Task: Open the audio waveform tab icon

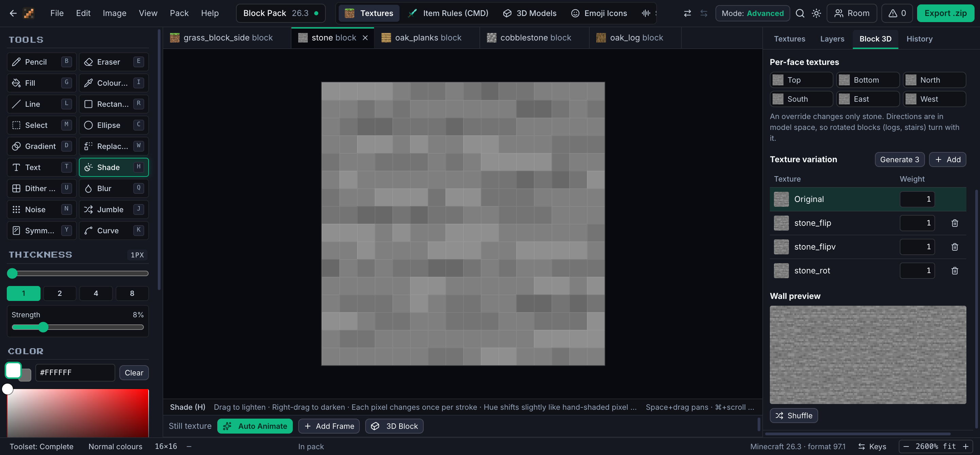Action: click(646, 13)
